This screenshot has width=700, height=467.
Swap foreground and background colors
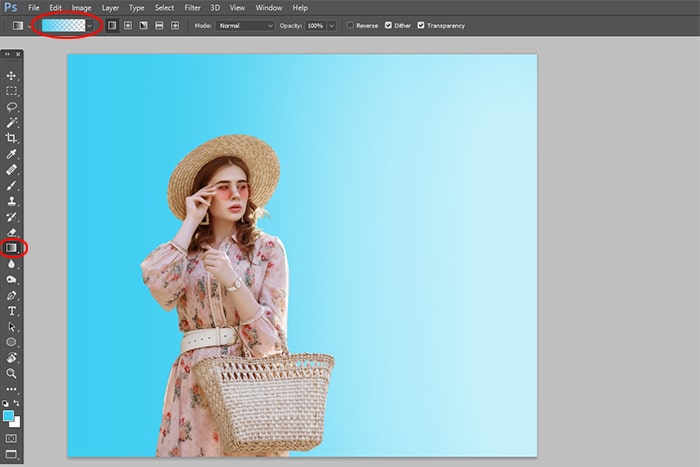coord(17,403)
